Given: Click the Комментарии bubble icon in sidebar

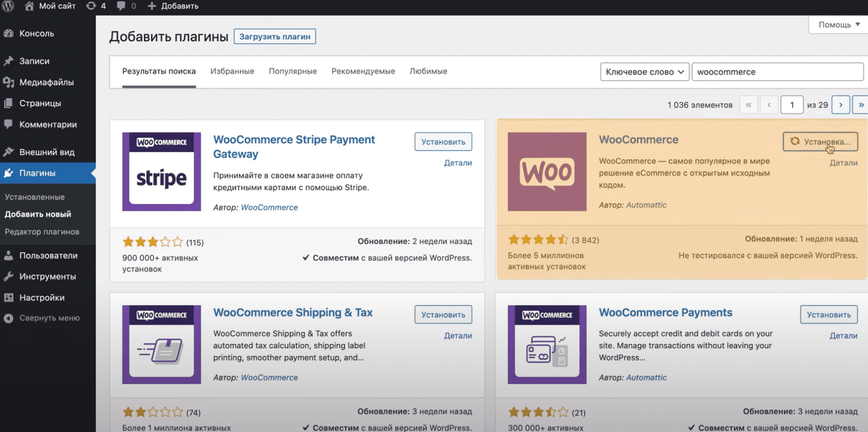Looking at the screenshot, I should pos(8,124).
